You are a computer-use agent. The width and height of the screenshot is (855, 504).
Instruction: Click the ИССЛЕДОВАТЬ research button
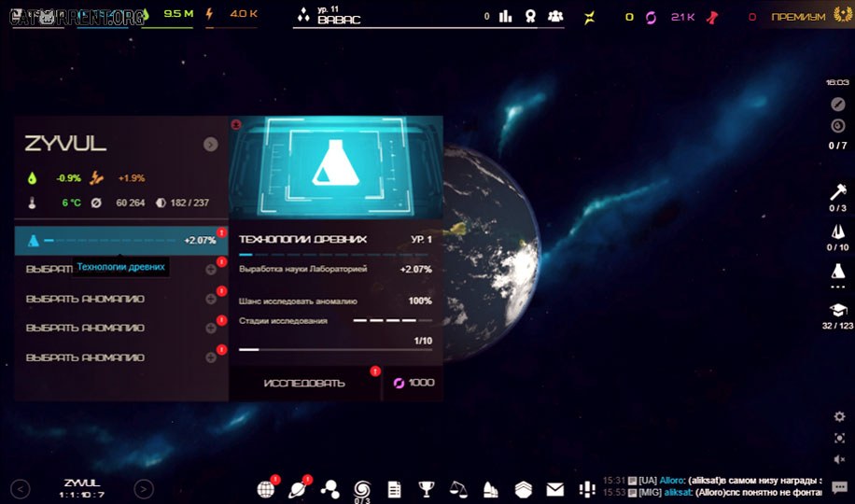[x=304, y=384]
